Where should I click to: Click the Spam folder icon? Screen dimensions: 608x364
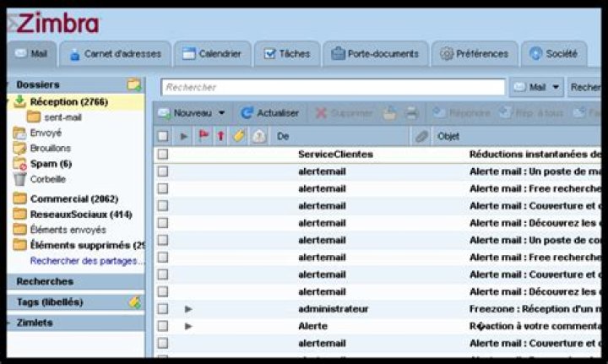click(x=19, y=164)
